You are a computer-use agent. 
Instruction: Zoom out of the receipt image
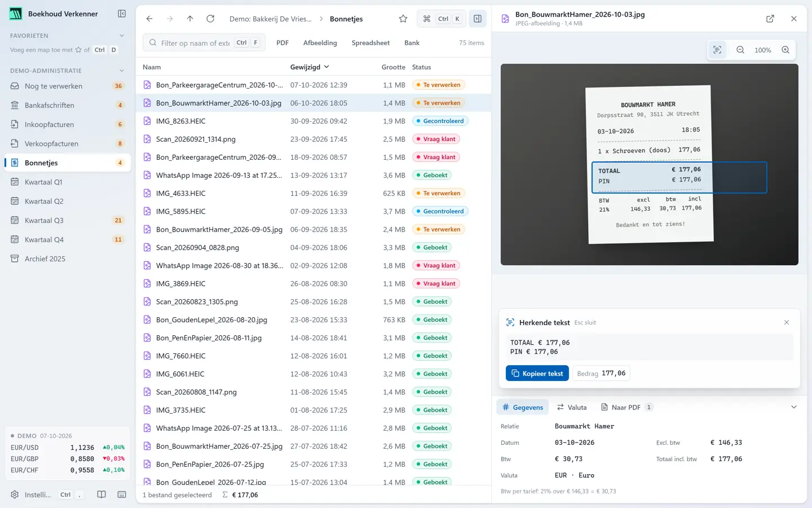pyautogui.click(x=740, y=50)
